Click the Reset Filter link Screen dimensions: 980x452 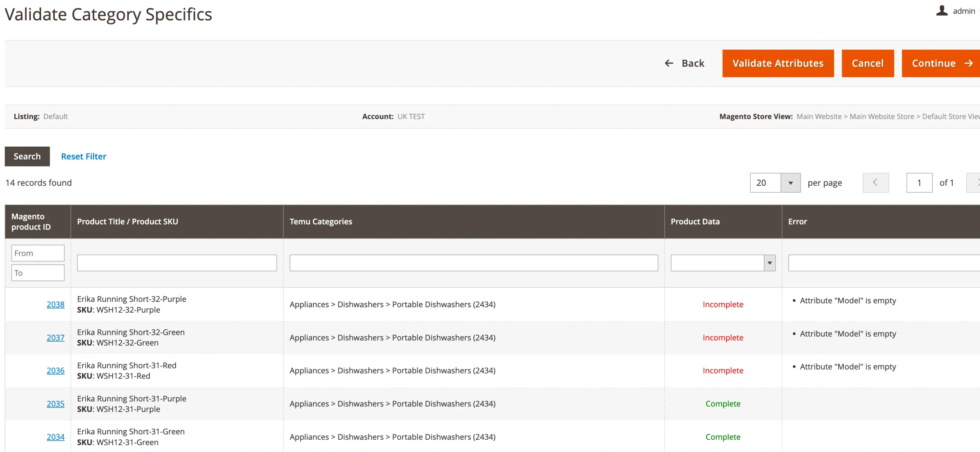click(83, 156)
